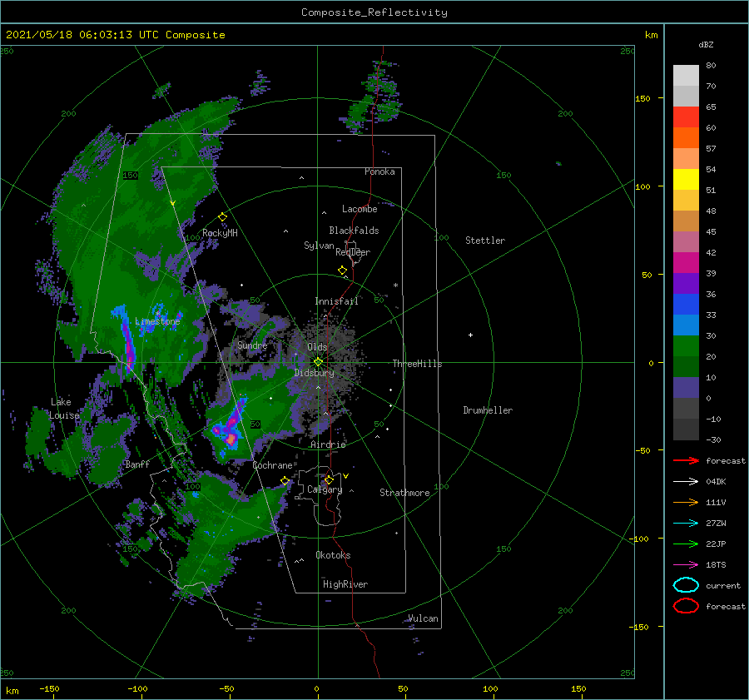Click the Sundre town label
This screenshot has height=700, width=749.
[x=252, y=345]
